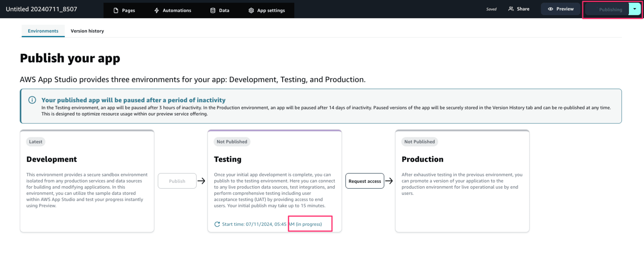Click the refresh icon beside Start time
Image resolution: width=644 pixels, height=268 pixels.
[x=217, y=224]
